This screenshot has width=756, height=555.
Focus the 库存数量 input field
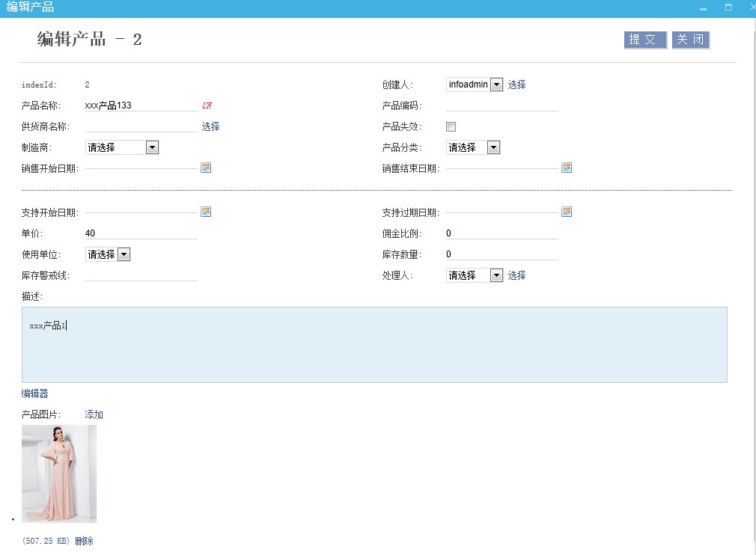(502, 254)
